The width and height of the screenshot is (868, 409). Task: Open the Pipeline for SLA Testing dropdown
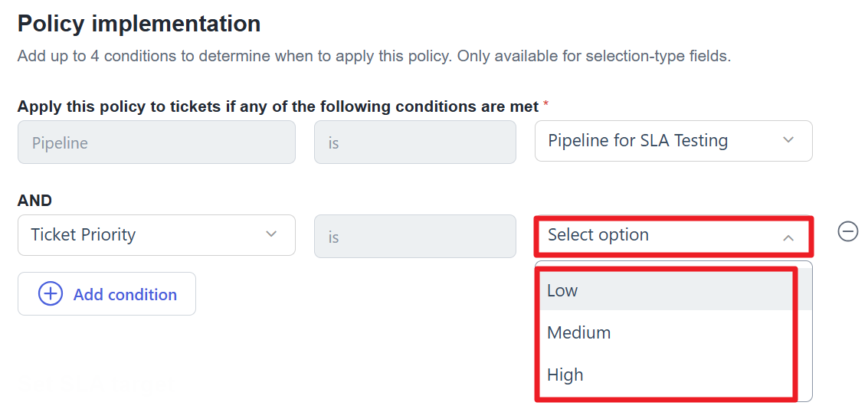coord(673,141)
